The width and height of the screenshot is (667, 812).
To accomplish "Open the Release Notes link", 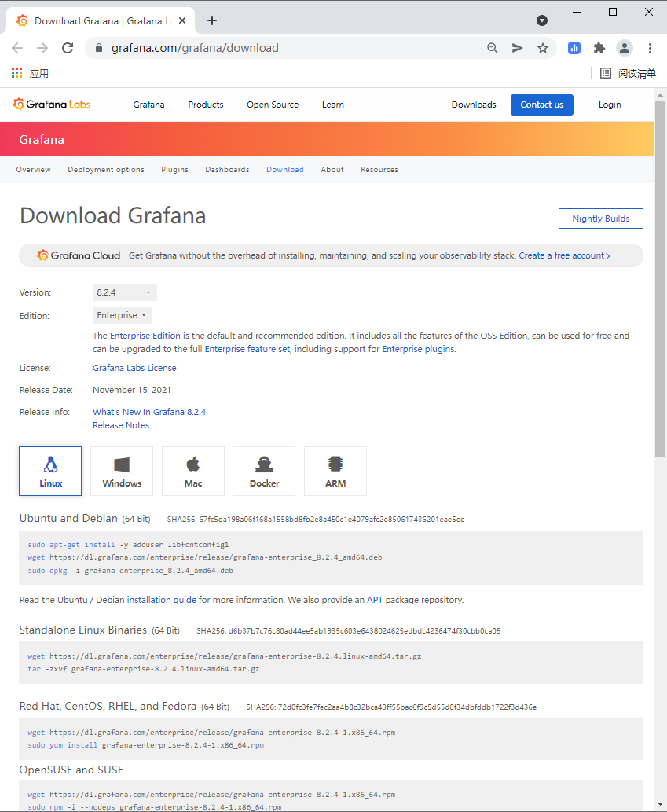I will tap(120, 424).
